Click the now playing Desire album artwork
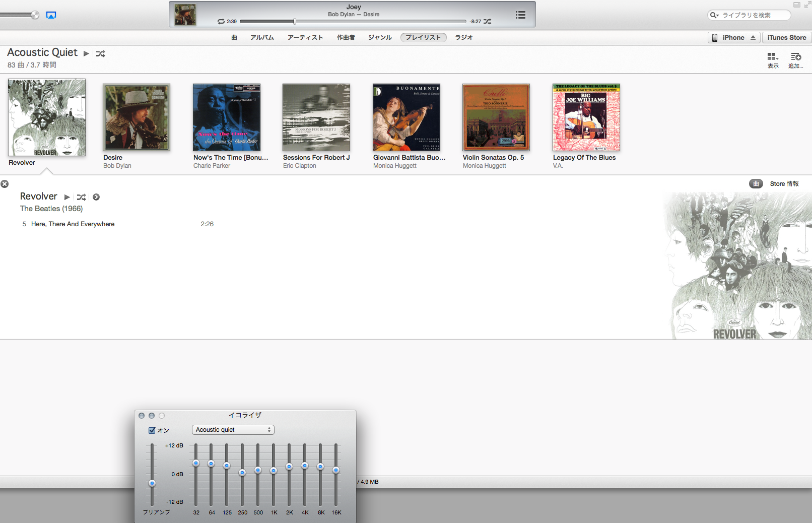The image size is (812, 523). pyautogui.click(x=185, y=15)
